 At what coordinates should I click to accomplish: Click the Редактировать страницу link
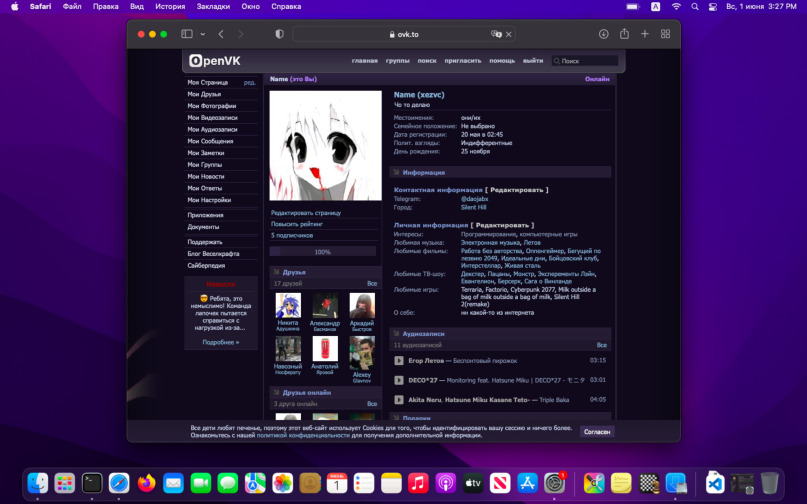tap(305, 213)
